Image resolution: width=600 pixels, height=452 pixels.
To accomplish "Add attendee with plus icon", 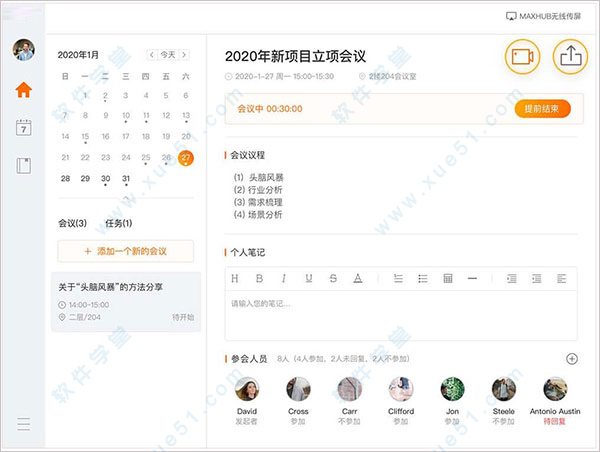I will click(x=572, y=359).
